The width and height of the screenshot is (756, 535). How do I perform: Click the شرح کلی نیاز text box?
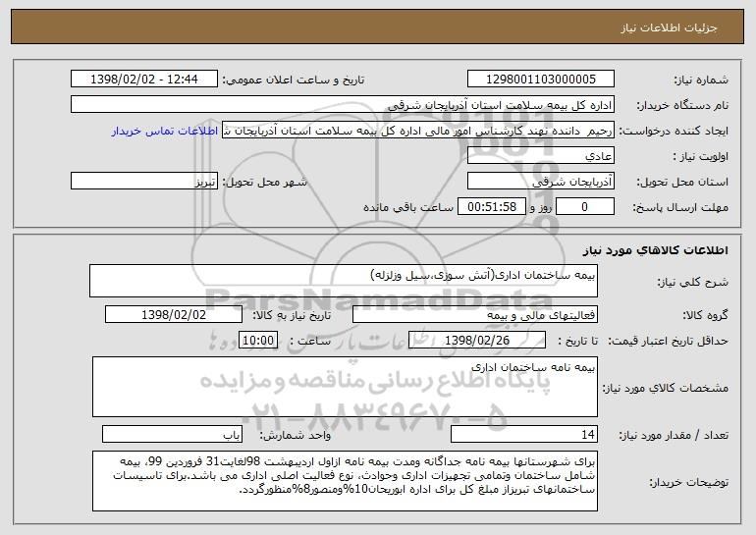(344, 281)
